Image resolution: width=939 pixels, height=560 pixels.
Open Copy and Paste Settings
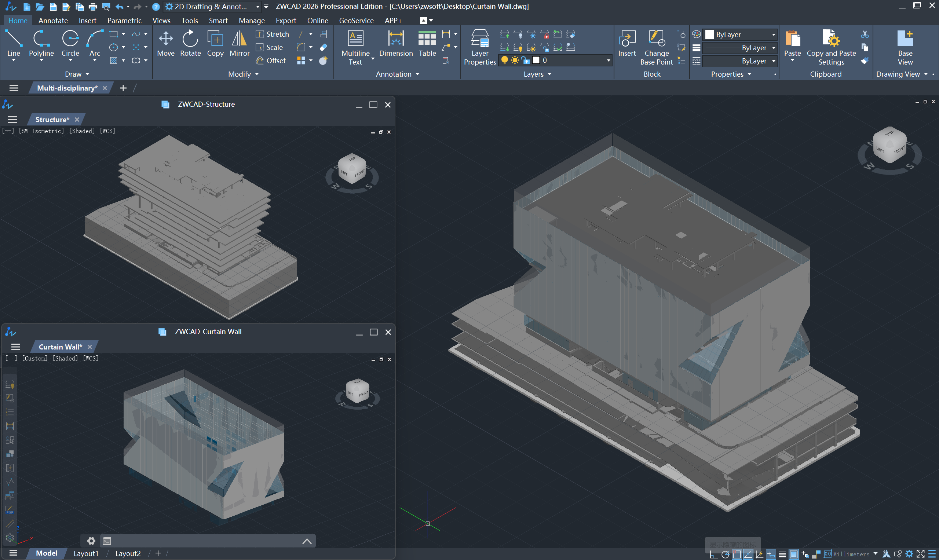tap(831, 48)
